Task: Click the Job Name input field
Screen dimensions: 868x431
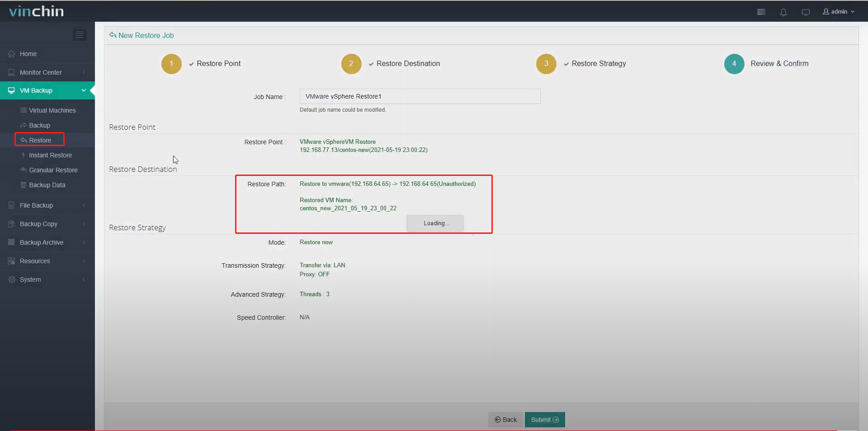Action: [x=420, y=96]
